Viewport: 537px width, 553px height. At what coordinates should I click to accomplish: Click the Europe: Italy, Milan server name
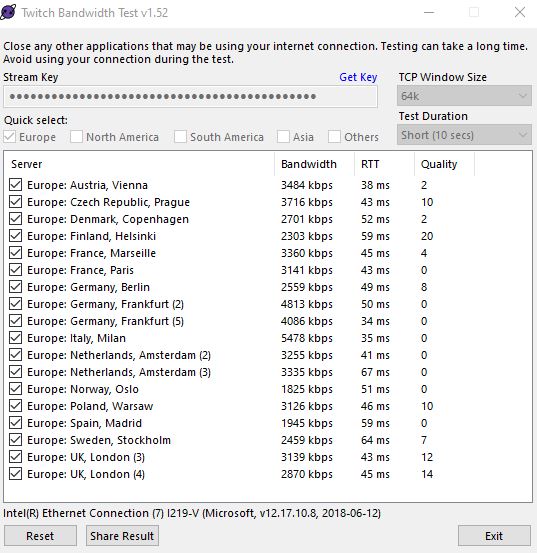[76, 338]
